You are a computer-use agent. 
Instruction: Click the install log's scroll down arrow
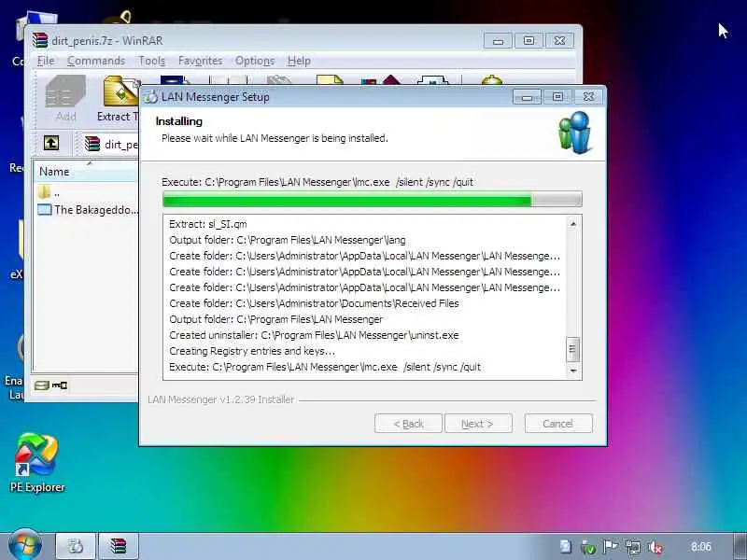[573, 371]
